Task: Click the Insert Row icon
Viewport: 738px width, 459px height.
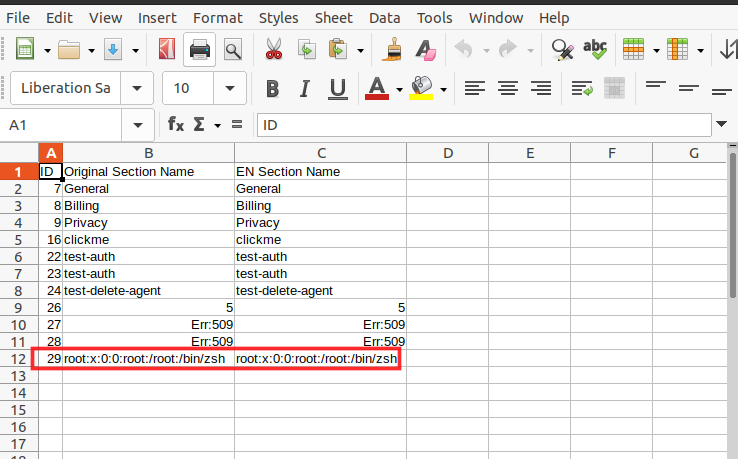Action: pyautogui.click(x=633, y=49)
